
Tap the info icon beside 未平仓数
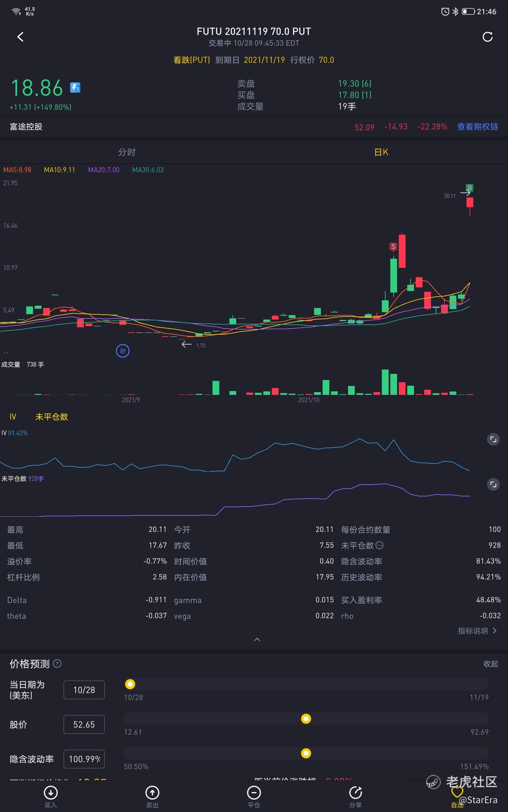pyautogui.click(x=379, y=545)
